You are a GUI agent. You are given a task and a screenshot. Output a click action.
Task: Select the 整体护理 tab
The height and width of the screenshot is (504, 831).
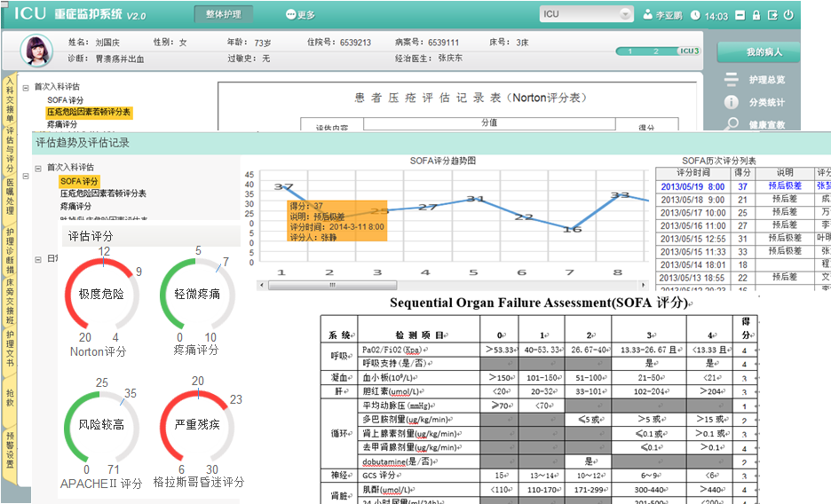[223, 14]
